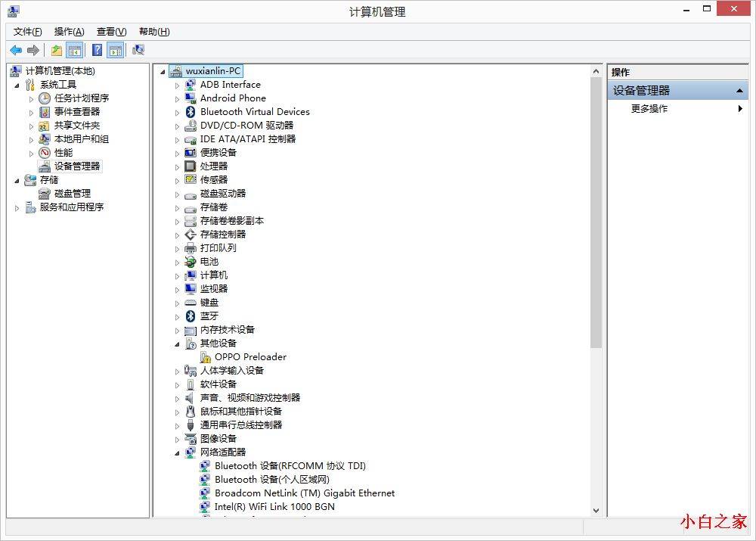This screenshot has height=541, width=756.
Task: Expand the 磁盘驱动器 category
Action: click(x=177, y=194)
